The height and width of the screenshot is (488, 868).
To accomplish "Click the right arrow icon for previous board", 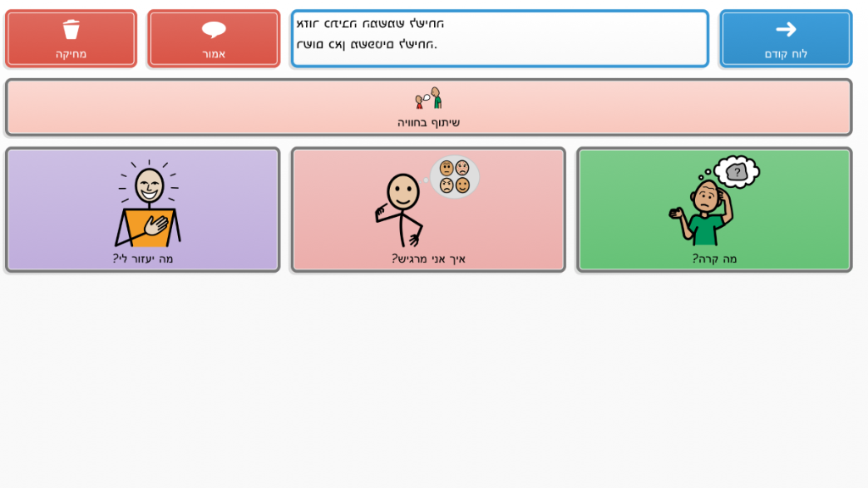I will 786,30.
